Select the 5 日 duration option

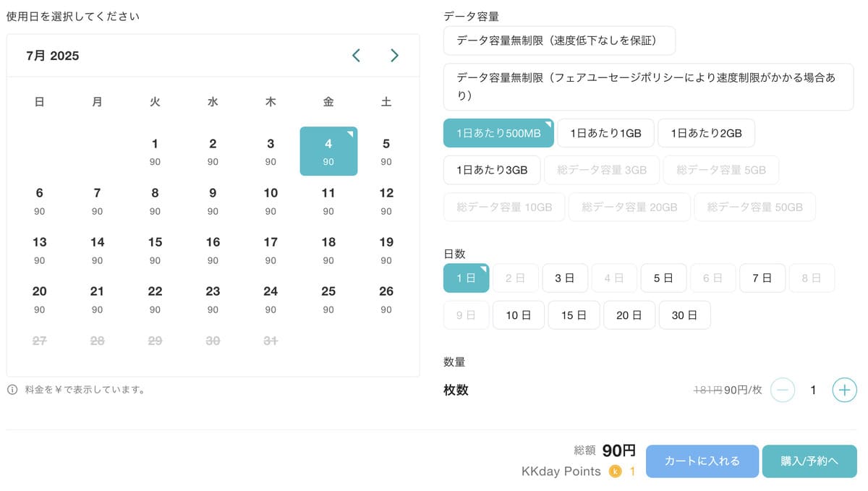coord(663,278)
